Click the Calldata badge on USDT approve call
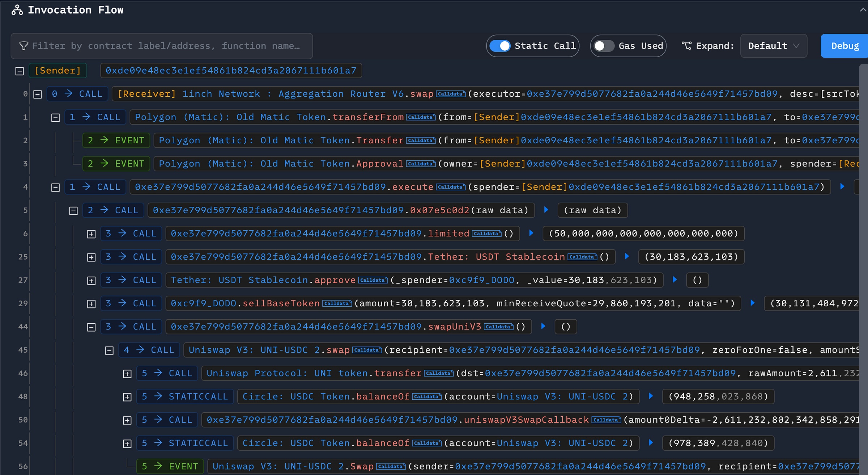868x475 pixels. [x=373, y=280]
